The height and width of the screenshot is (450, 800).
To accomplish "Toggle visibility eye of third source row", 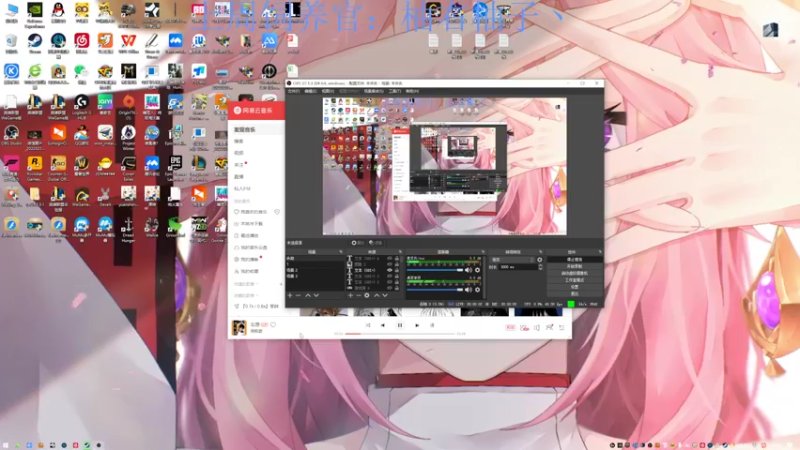I will pyautogui.click(x=390, y=270).
